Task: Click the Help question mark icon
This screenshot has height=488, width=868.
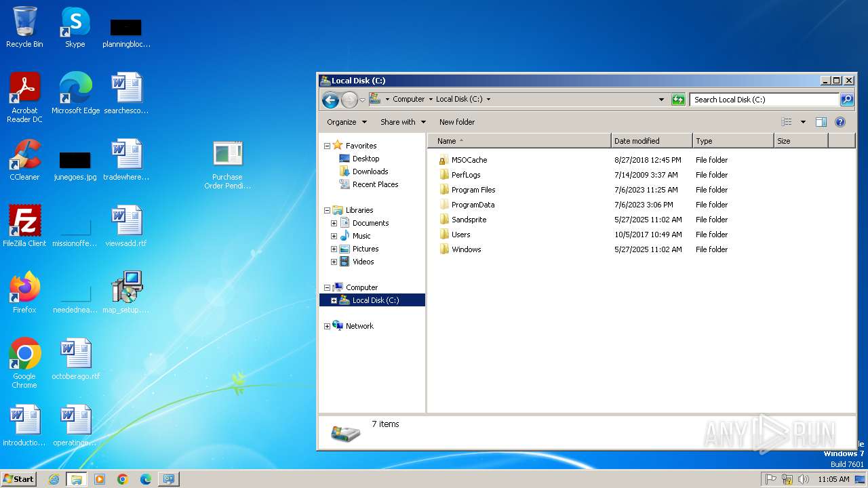Action: point(840,122)
